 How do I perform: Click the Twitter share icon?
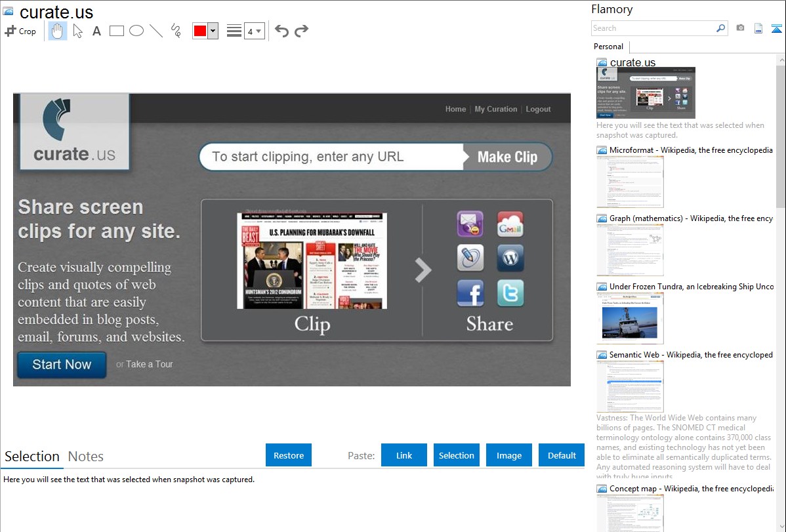(510, 293)
